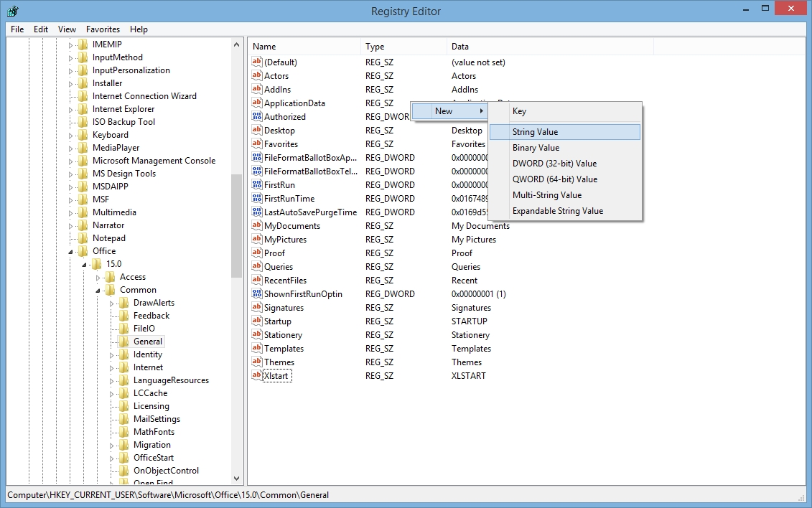Image resolution: width=812 pixels, height=508 pixels.
Task: Open the Favorites menu
Action: 103,29
